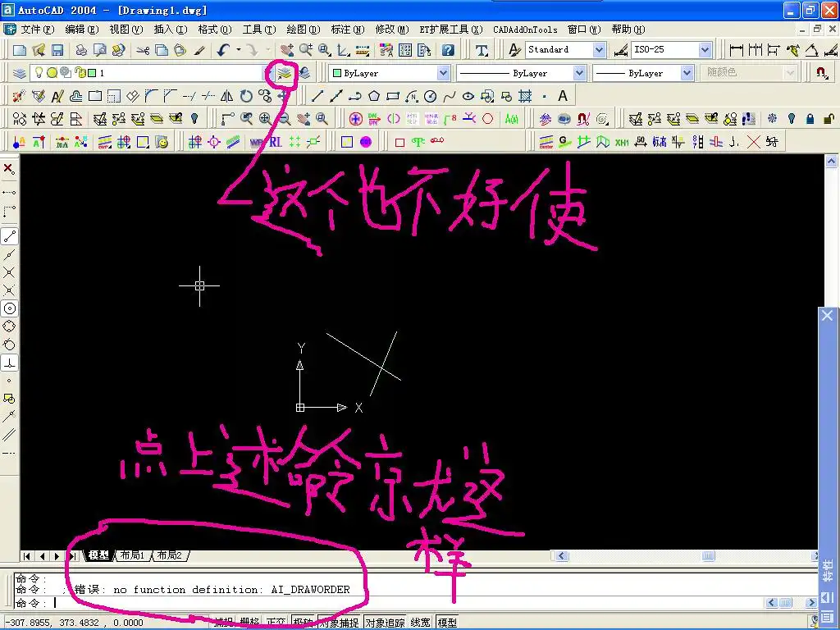Select the Endpoint snap in left toolbar
Viewport: 840px width, 630px height.
(x=10, y=236)
